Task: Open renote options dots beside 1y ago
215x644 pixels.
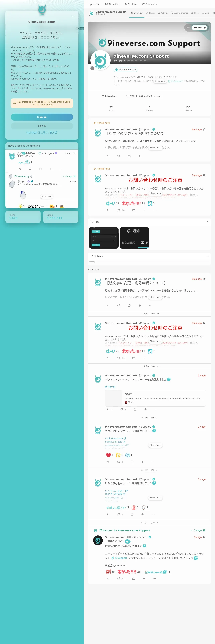Action: pyautogui.click(x=192, y=530)
